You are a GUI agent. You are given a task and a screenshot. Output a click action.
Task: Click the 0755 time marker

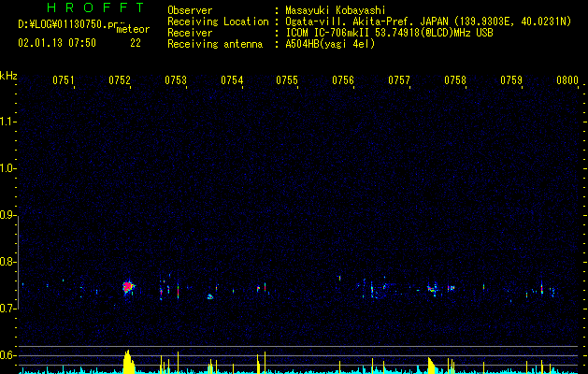point(287,80)
